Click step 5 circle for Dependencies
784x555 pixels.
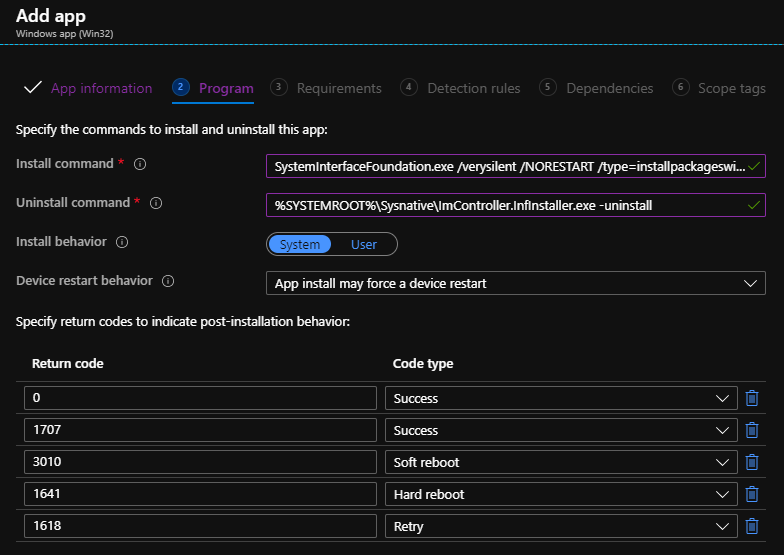click(x=548, y=88)
